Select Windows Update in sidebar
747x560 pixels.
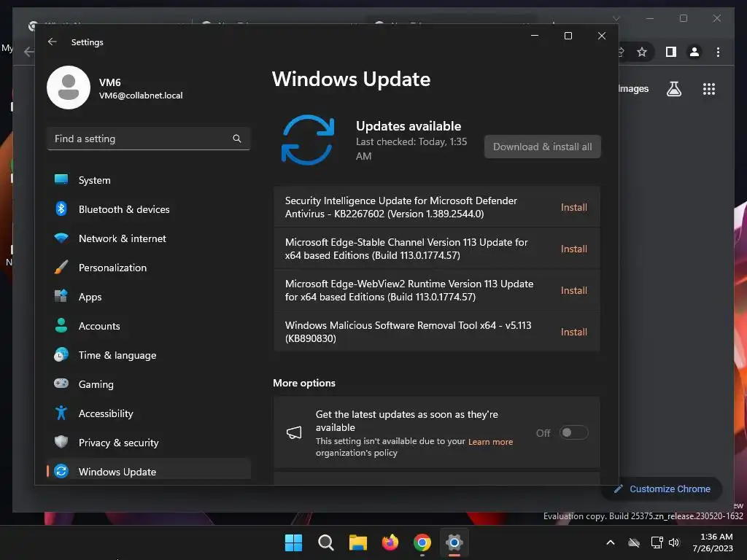(x=149, y=471)
